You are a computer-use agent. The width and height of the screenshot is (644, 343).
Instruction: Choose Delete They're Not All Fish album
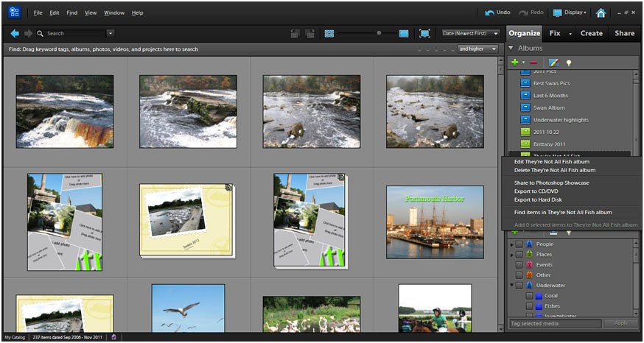click(x=555, y=170)
